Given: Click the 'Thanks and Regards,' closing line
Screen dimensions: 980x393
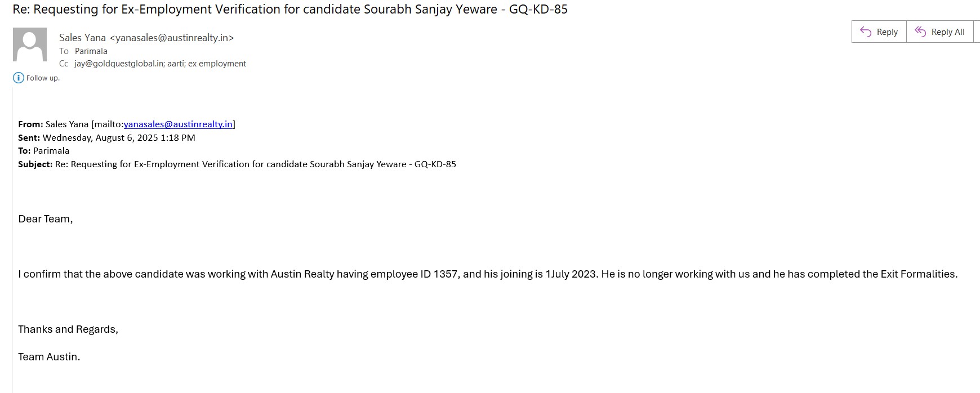Looking at the screenshot, I should point(68,329).
